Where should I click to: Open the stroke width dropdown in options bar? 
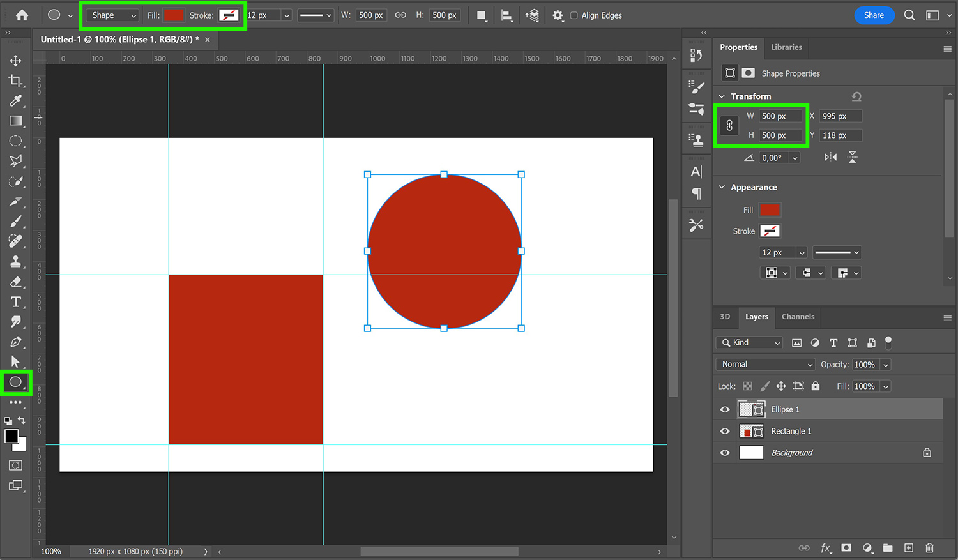[286, 15]
